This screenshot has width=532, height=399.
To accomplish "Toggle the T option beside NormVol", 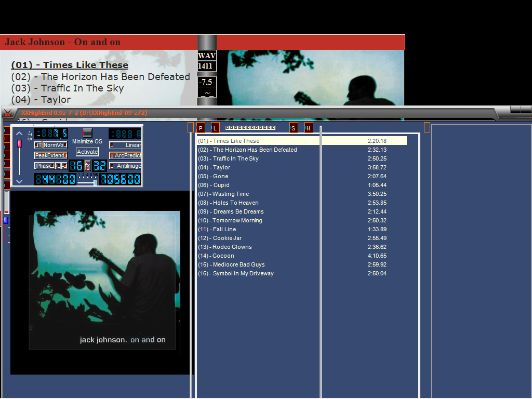I will tap(38, 145).
